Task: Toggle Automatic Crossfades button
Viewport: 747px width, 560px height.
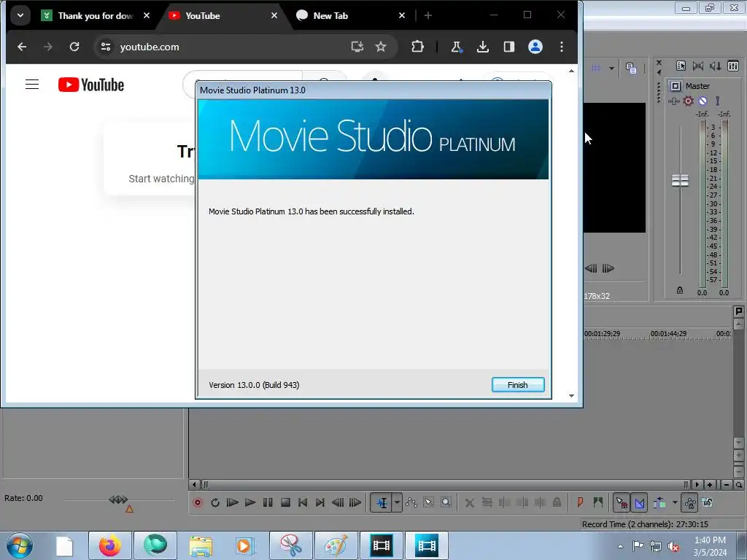Action: (640, 502)
